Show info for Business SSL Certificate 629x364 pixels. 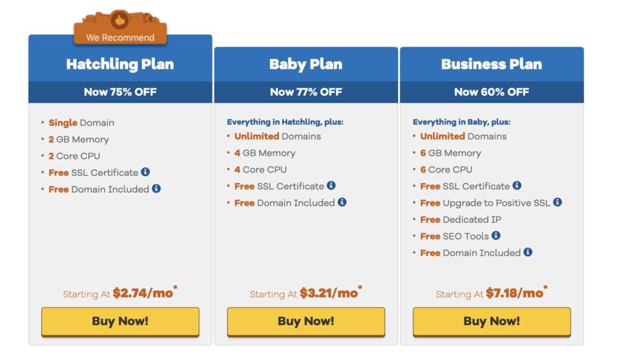(517, 185)
